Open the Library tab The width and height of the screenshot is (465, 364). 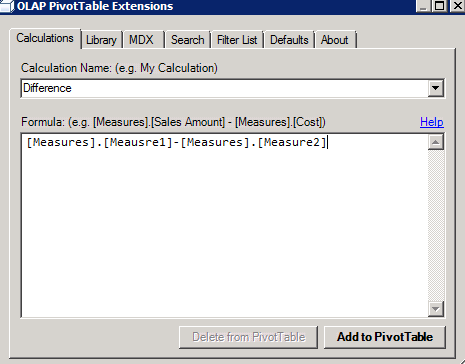click(x=101, y=40)
